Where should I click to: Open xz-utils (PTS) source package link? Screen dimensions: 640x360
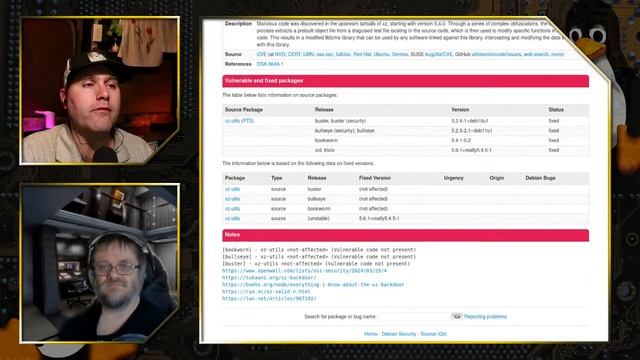click(239, 121)
